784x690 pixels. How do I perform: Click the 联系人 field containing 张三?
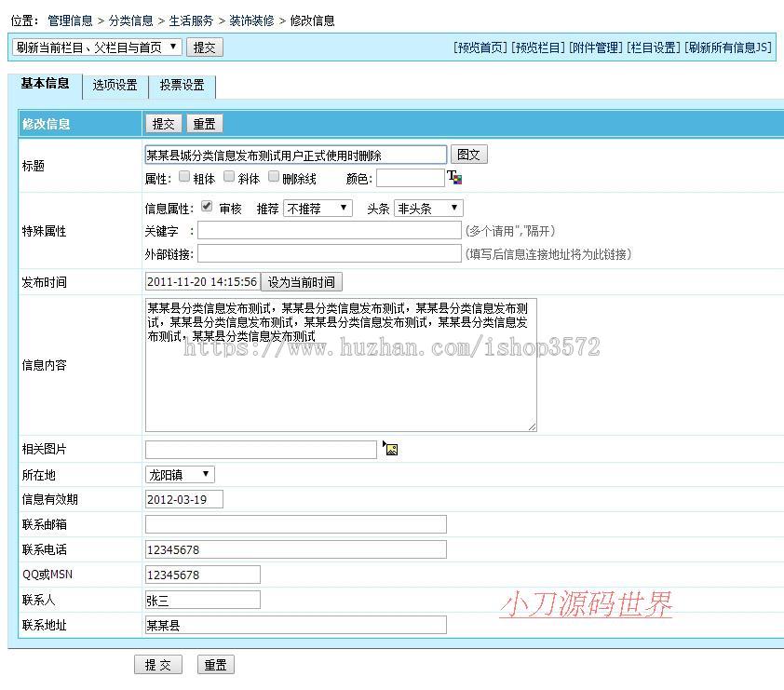[x=202, y=600]
